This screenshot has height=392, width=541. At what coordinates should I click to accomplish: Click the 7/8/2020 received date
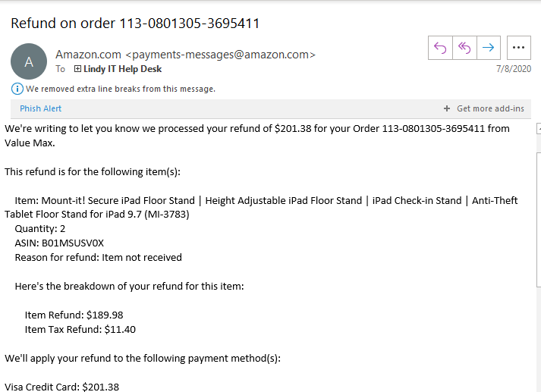[514, 69]
